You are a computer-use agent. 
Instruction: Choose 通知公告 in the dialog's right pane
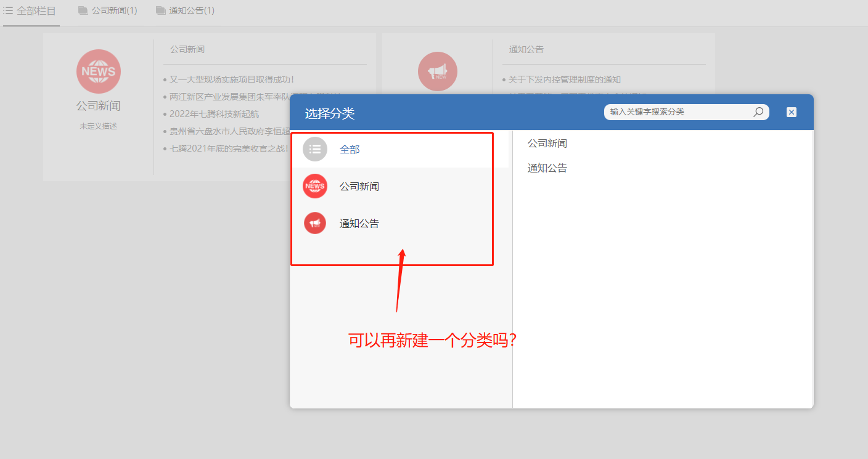pos(547,168)
